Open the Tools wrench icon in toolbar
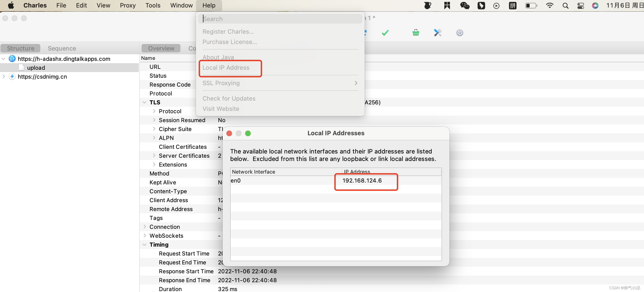Image resolution: width=644 pixels, height=292 pixels. tap(438, 33)
